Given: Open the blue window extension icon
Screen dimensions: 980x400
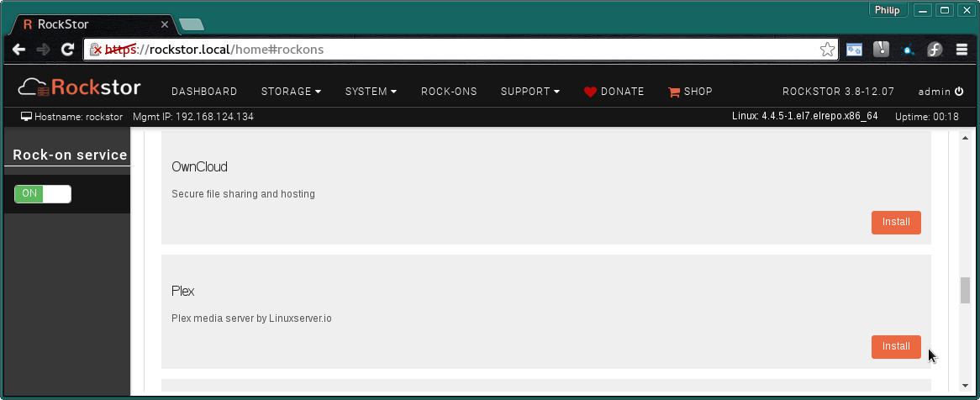Looking at the screenshot, I should [x=855, y=50].
